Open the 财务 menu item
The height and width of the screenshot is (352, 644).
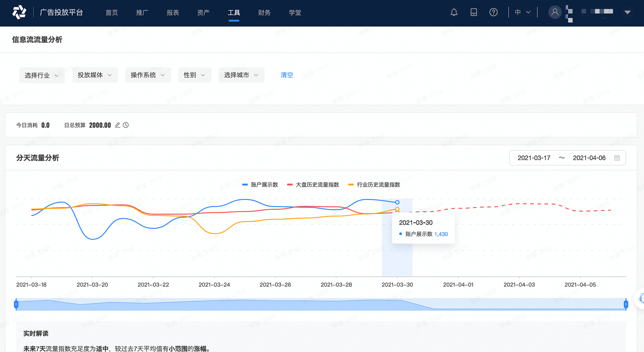coord(264,12)
